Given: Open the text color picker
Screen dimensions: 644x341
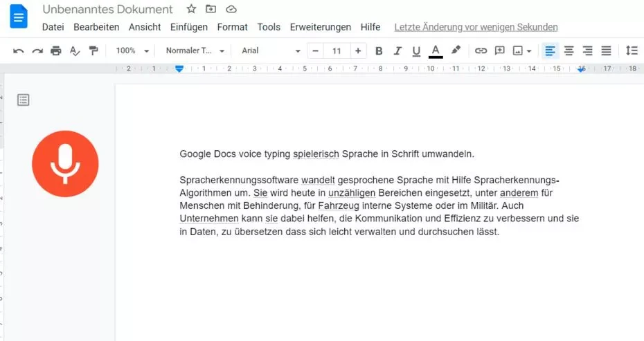Looking at the screenshot, I should click(436, 51).
